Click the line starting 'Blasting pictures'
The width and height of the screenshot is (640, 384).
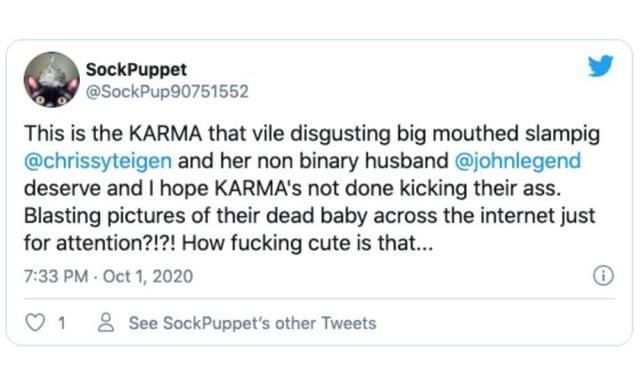[310, 215]
